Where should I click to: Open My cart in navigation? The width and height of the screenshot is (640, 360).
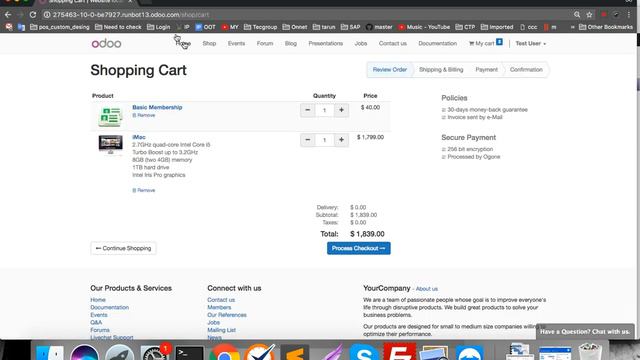point(485,43)
